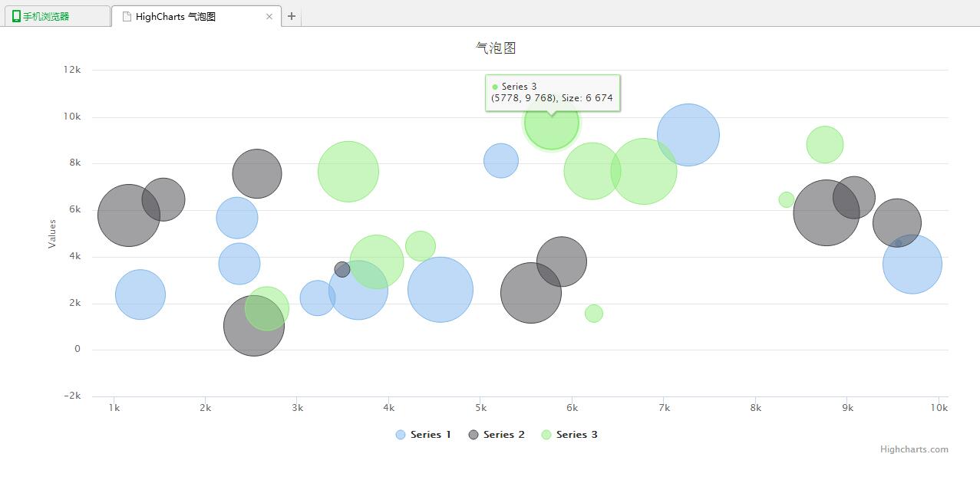Click the page icon on HighCharts tab

pyautogui.click(x=127, y=16)
